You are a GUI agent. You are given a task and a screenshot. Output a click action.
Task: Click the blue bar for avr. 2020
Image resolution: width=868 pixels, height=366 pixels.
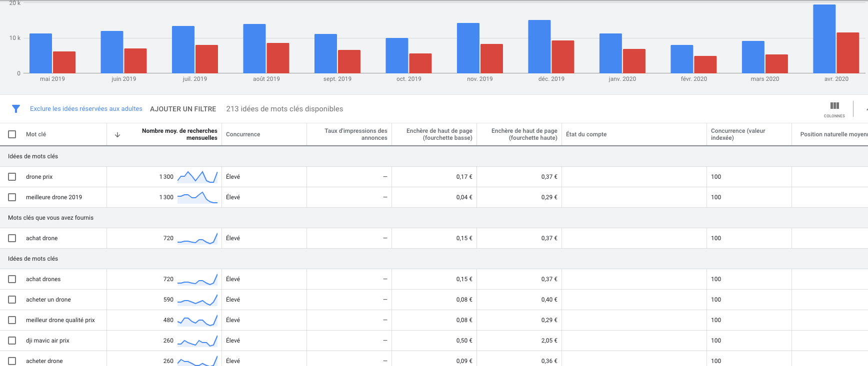coord(824,40)
